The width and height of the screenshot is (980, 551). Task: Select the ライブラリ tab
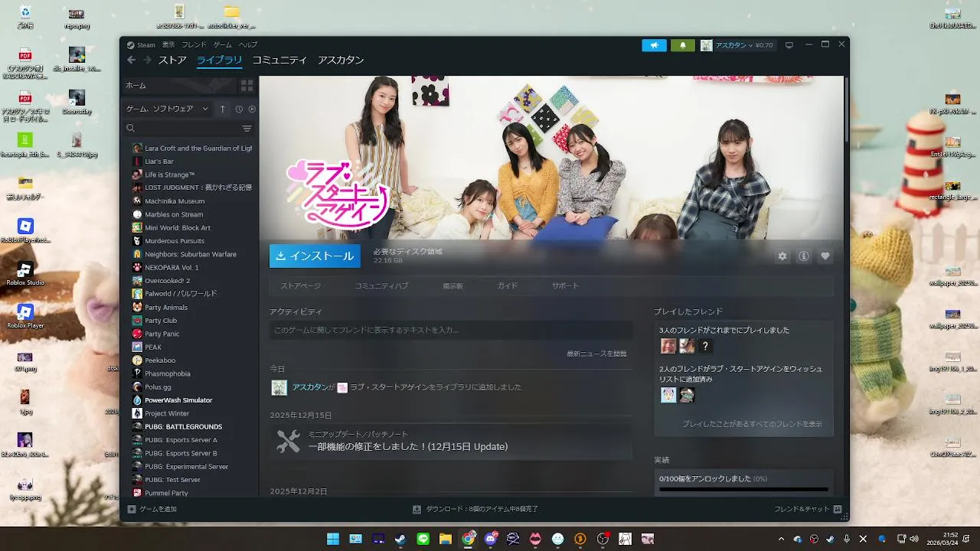click(x=220, y=60)
